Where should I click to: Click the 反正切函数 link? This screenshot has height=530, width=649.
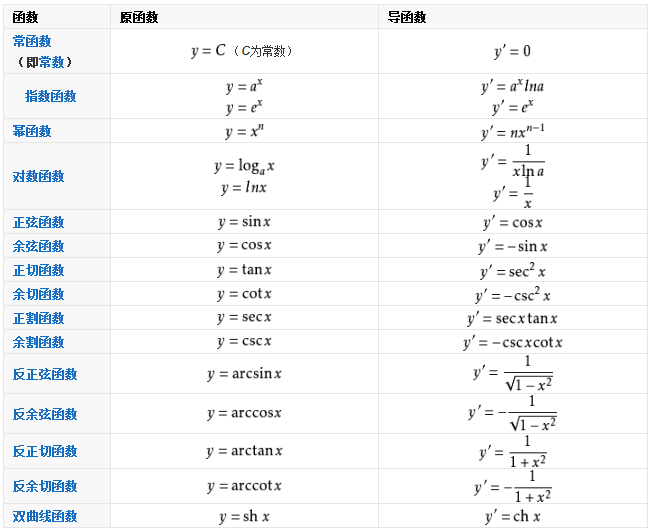(x=45, y=452)
